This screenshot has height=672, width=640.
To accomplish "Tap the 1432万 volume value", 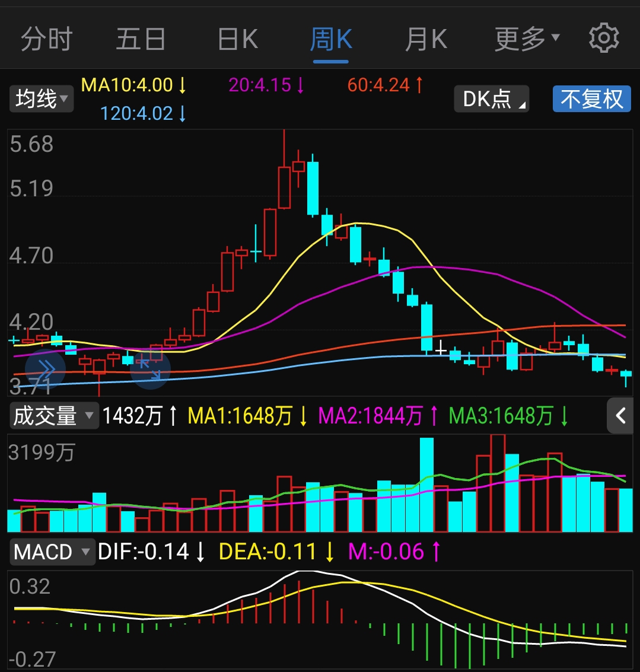I will 140,416.
